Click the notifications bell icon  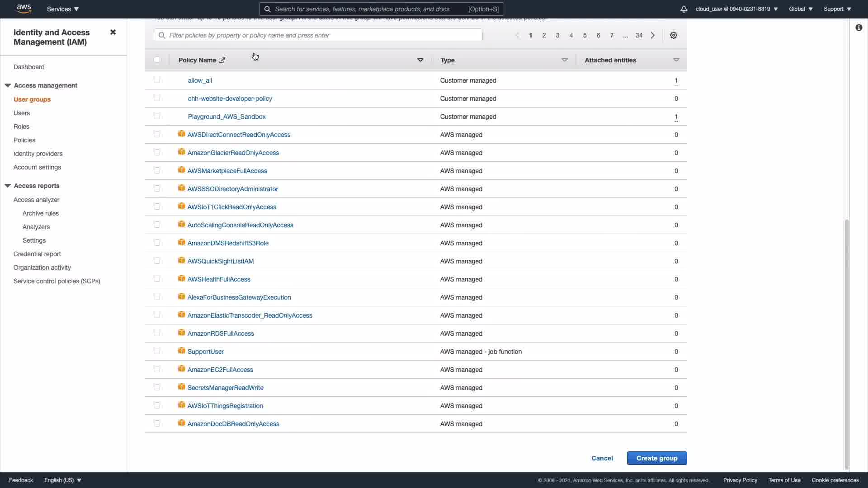click(684, 9)
